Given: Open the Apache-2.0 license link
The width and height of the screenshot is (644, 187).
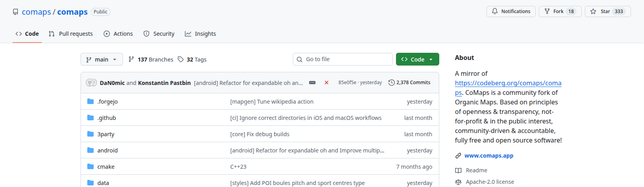Looking at the screenshot, I should [x=490, y=182].
